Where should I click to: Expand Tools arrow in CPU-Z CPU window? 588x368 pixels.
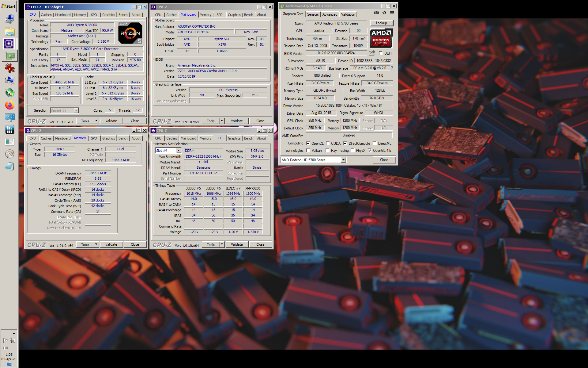96,121
